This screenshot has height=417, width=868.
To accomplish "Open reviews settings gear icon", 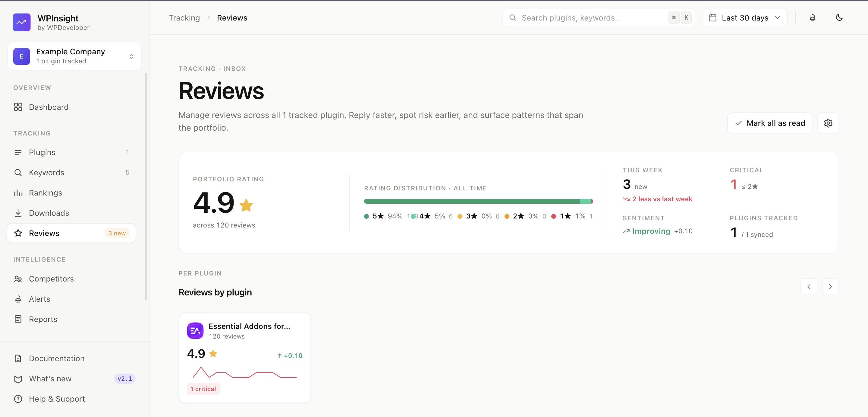I will pyautogui.click(x=828, y=123).
